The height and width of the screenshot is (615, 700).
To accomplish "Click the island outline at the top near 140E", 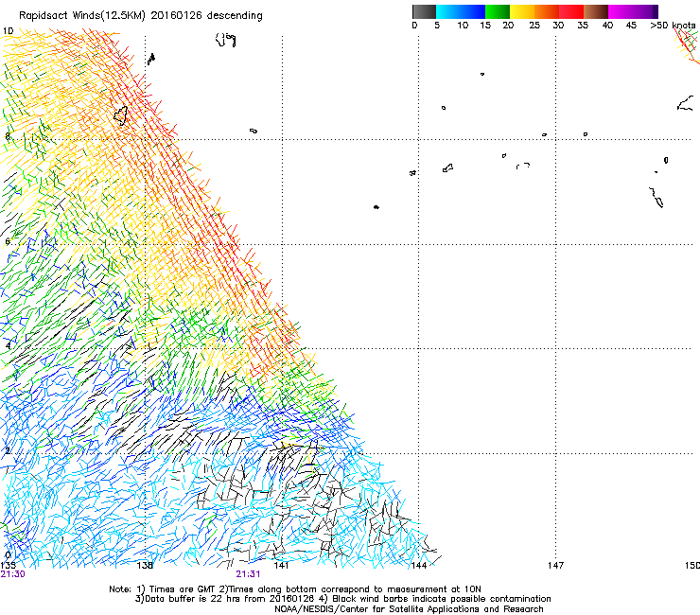I will (226, 40).
